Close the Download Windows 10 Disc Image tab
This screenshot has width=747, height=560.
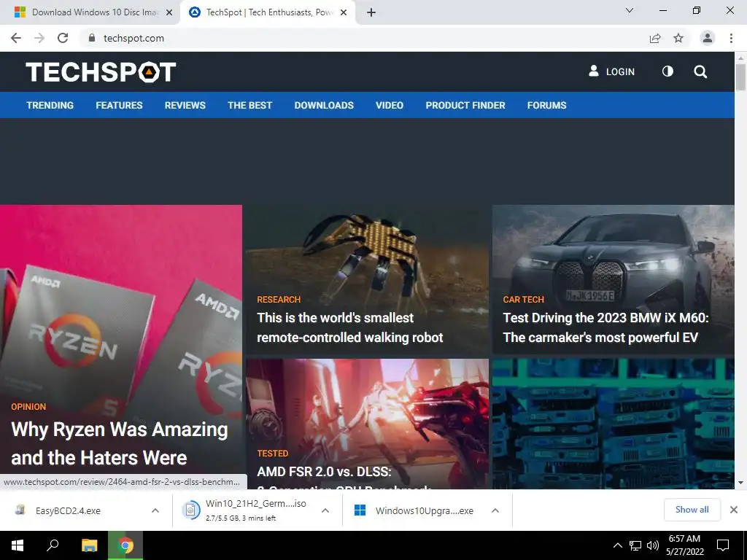[169, 12]
